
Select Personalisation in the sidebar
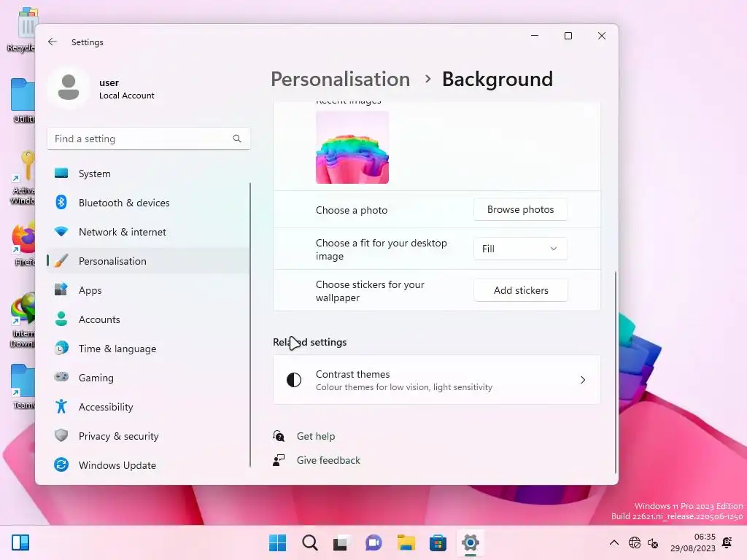coord(149,261)
